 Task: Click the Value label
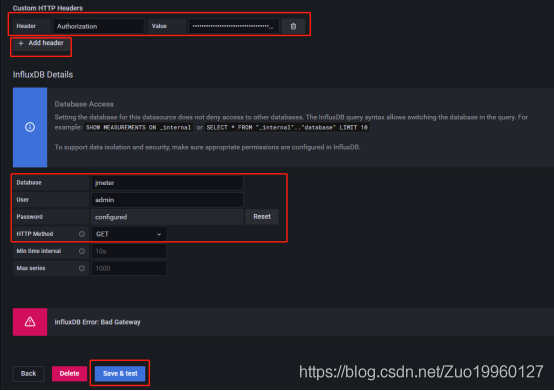pos(159,26)
